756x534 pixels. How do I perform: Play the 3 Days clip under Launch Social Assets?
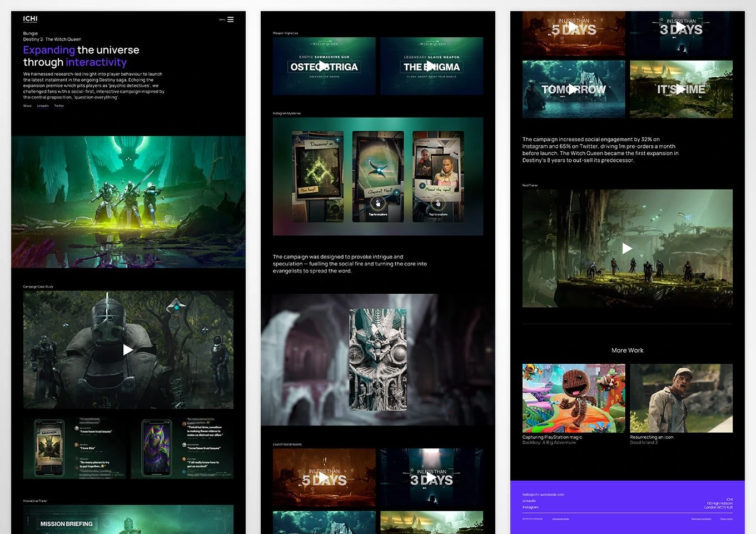click(x=431, y=477)
